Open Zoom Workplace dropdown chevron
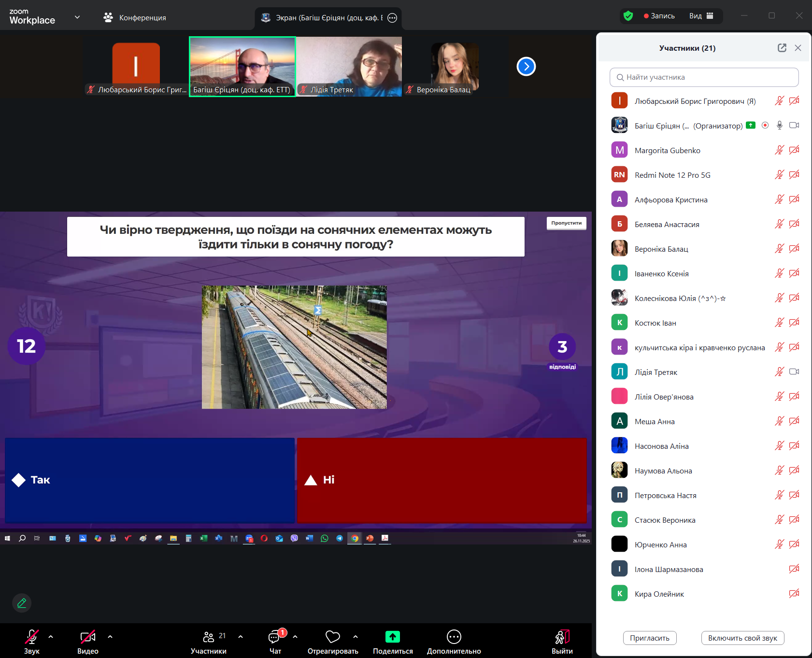The image size is (812, 658). click(77, 17)
